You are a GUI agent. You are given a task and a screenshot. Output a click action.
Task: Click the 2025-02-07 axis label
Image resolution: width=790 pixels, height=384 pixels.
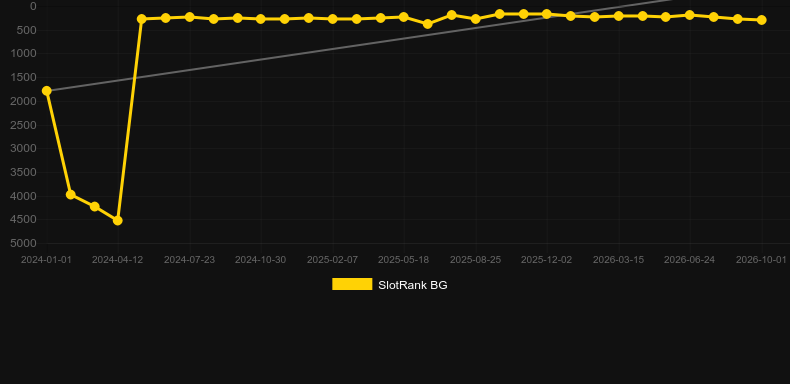pyautogui.click(x=333, y=260)
